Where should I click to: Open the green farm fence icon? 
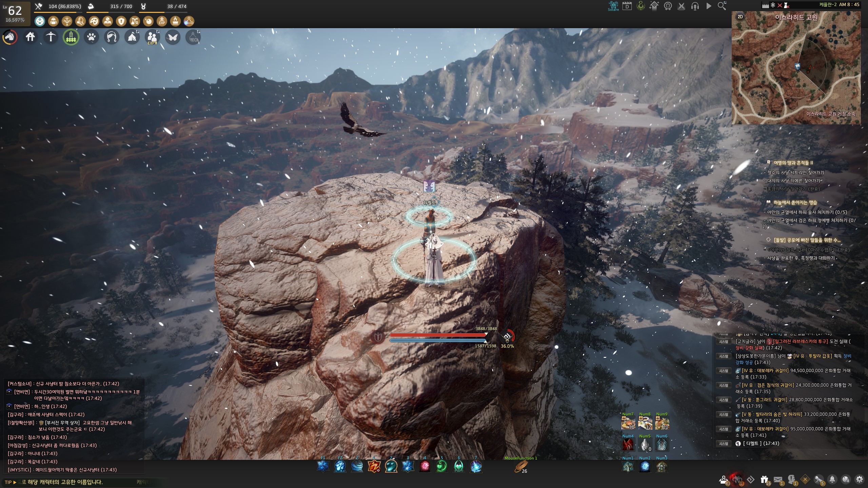click(x=71, y=37)
